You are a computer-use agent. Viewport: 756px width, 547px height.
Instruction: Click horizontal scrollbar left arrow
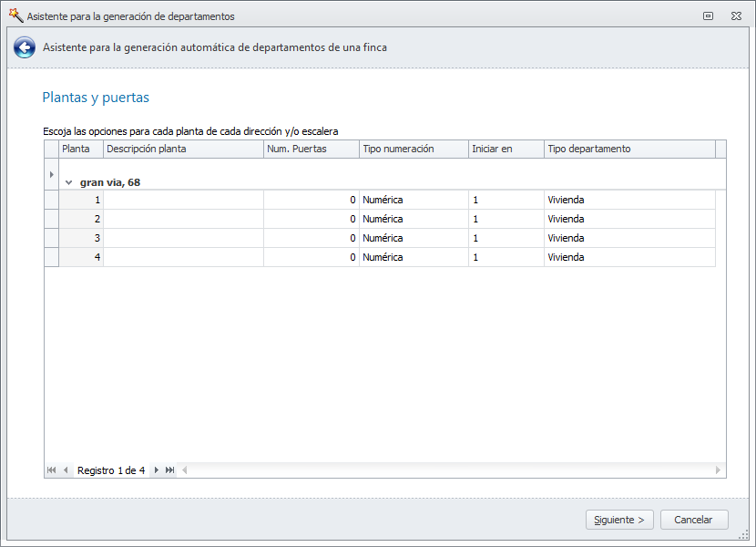(x=184, y=470)
